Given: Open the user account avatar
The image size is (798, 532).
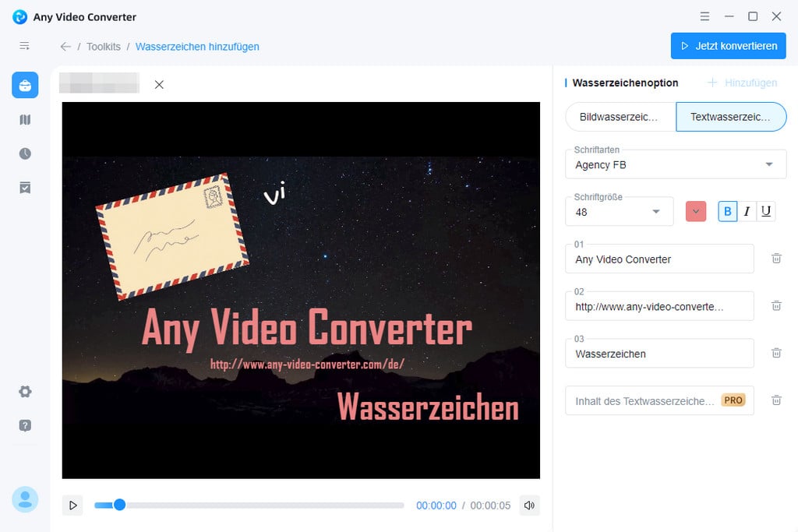Looking at the screenshot, I should 25,499.
